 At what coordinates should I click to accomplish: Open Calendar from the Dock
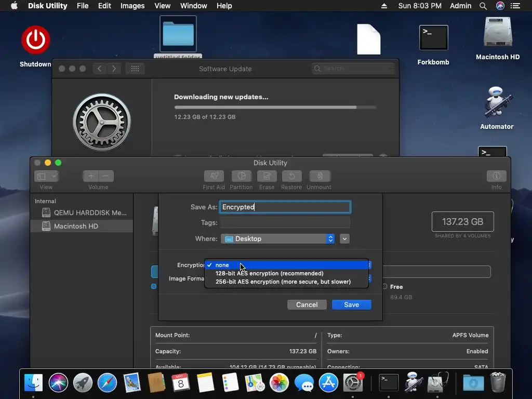point(180,383)
